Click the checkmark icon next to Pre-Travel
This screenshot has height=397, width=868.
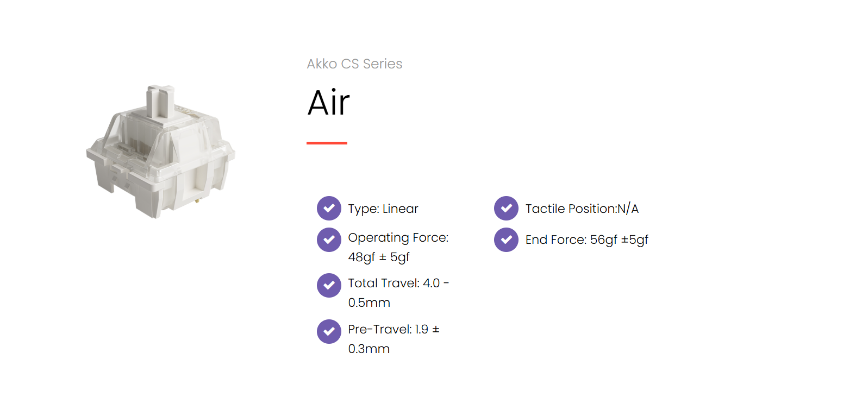click(329, 331)
